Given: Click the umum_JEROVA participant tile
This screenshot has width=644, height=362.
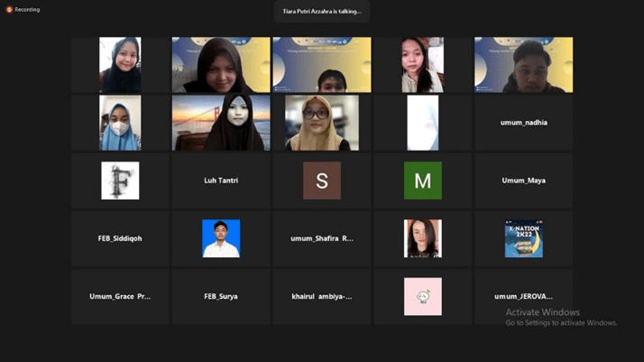Looking at the screenshot, I should pos(523,296).
